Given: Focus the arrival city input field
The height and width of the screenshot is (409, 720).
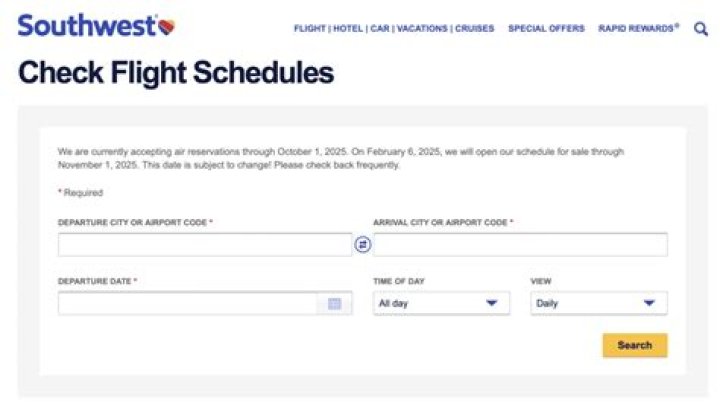Looking at the screenshot, I should (x=520, y=244).
